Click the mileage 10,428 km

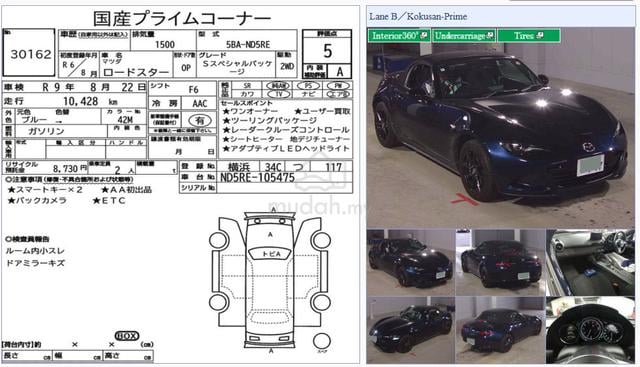tap(90, 101)
